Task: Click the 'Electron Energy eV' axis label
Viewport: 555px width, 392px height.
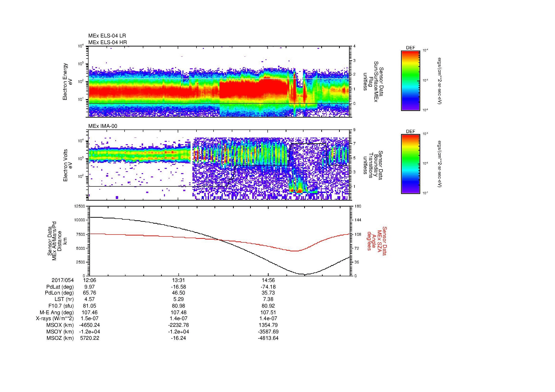Action: click(67, 82)
